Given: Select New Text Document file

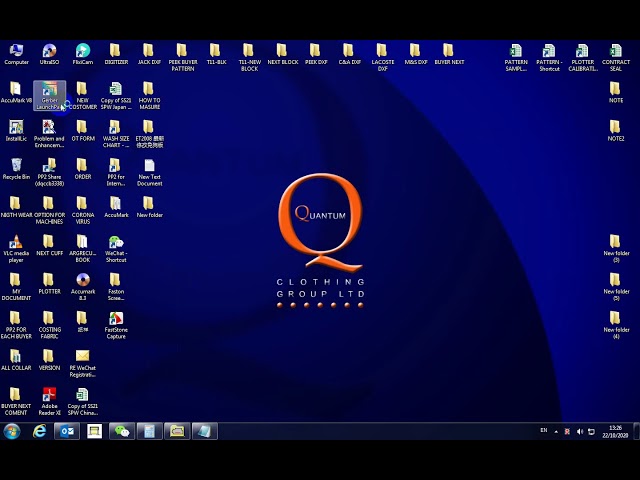Looking at the screenshot, I should pos(150,172).
